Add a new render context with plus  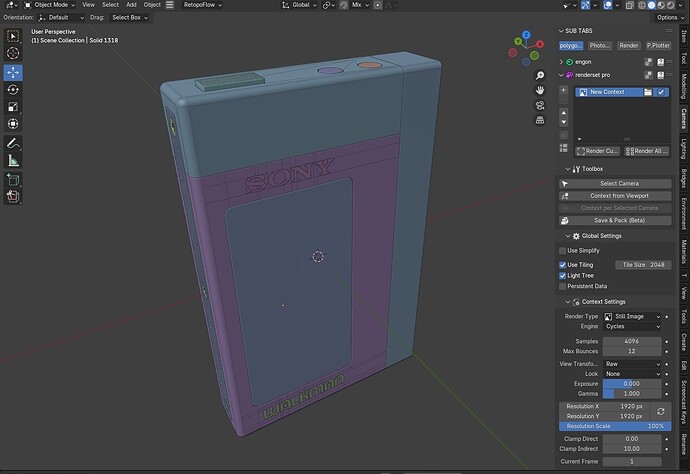point(563,90)
